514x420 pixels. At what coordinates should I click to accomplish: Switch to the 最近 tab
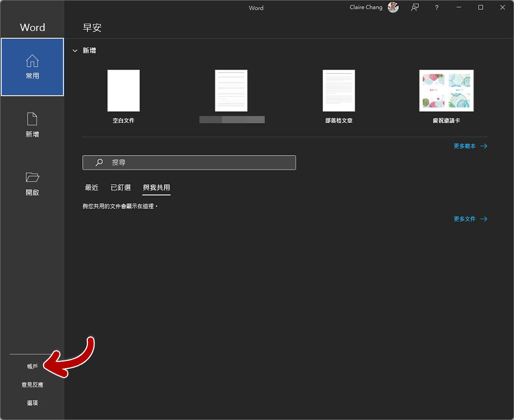click(91, 187)
